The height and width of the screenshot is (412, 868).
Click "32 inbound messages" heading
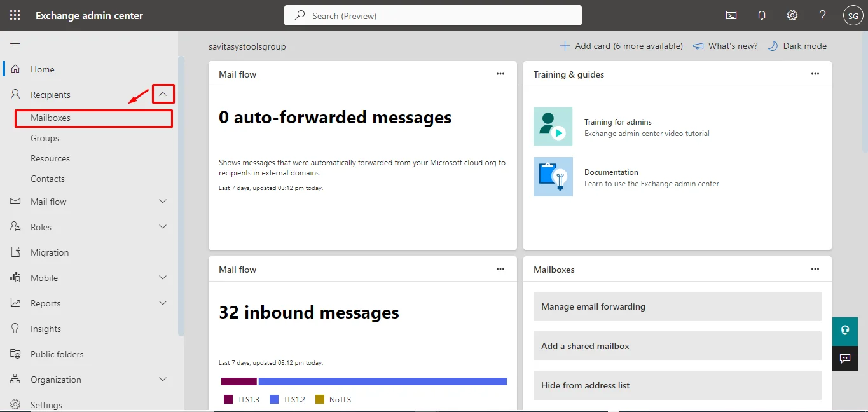[x=309, y=312]
